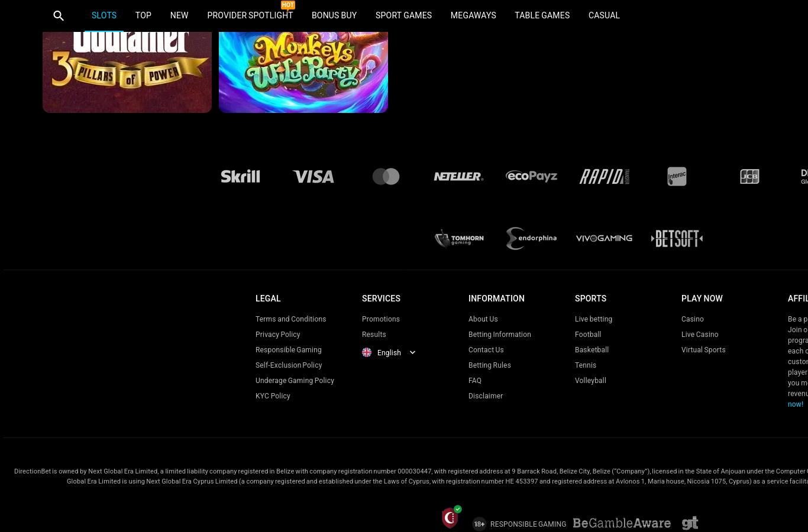Open the Disclaimer link
This screenshot has height=532, width=808.
tap(486, 396)
